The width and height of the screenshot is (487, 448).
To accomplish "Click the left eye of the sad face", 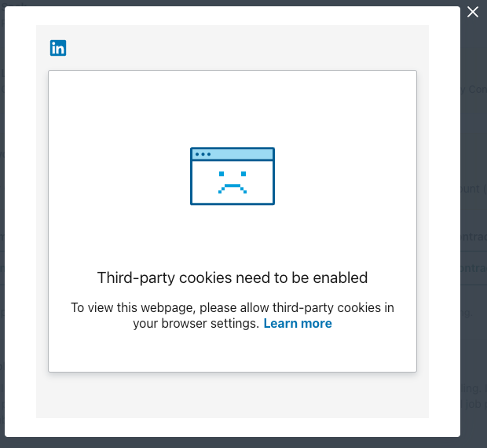I will pyautogui.click(x=222, y=174).
